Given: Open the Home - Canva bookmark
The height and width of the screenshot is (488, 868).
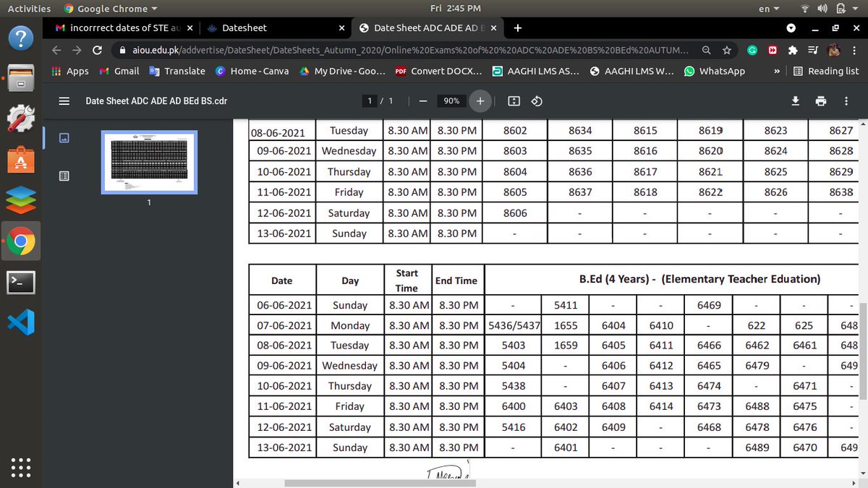Looking at the screenshot, I should coord(252,71).
